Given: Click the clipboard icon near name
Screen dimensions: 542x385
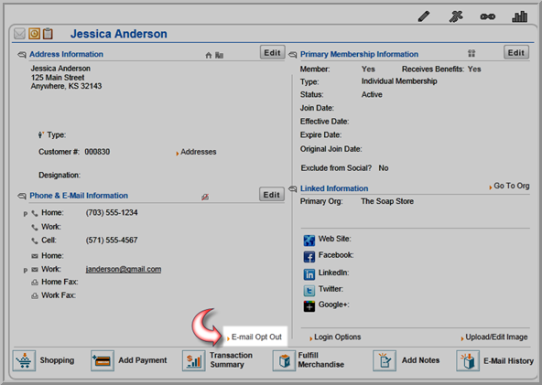Looking at the screenshot, I should coord(48,34).
